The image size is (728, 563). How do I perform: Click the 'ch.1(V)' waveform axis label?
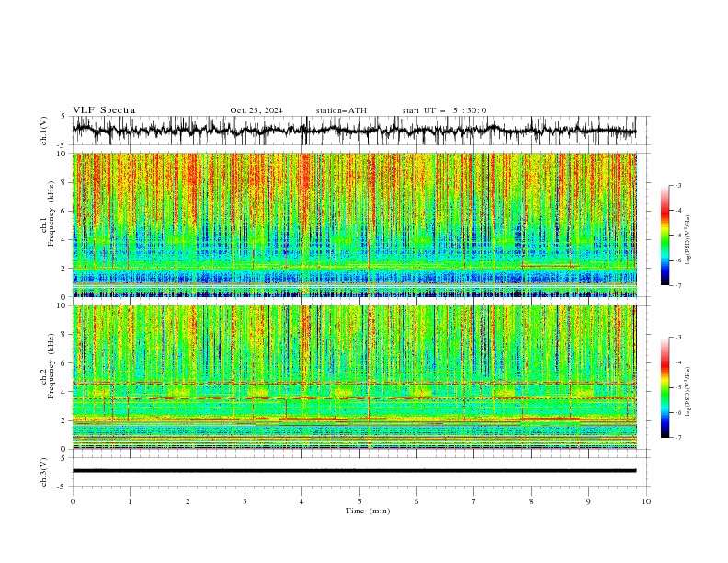point(44,131)
